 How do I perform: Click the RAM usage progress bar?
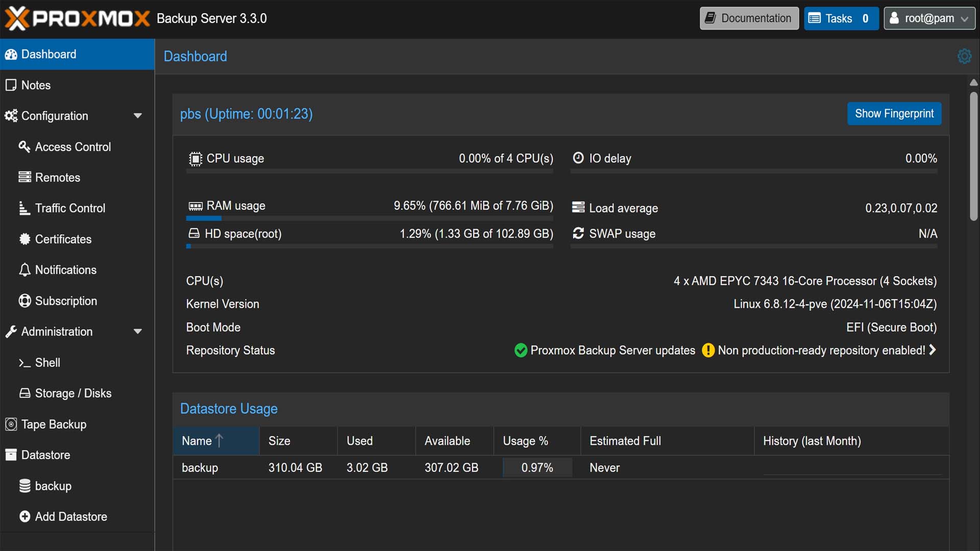coord(370,218)
